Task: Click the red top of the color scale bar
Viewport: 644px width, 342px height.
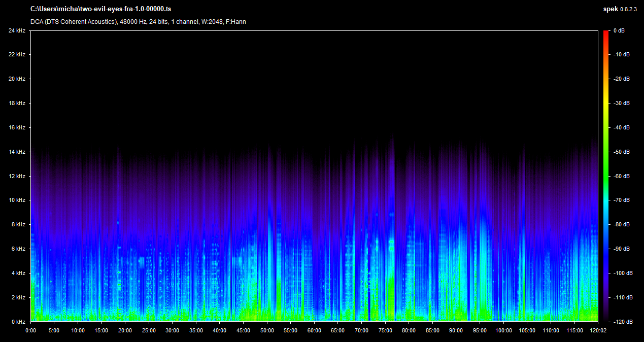Action: pyautogui.click(x=606, y=33)
